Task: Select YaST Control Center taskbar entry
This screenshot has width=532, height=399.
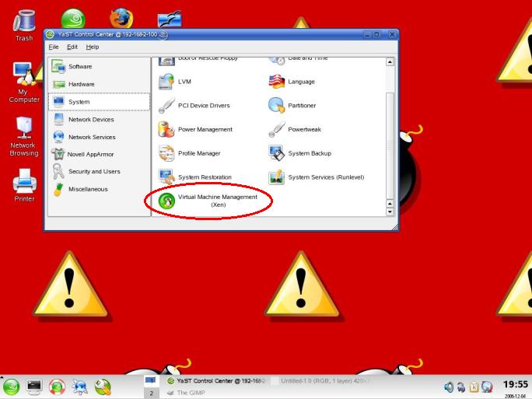Action: (x=216, y=381)
